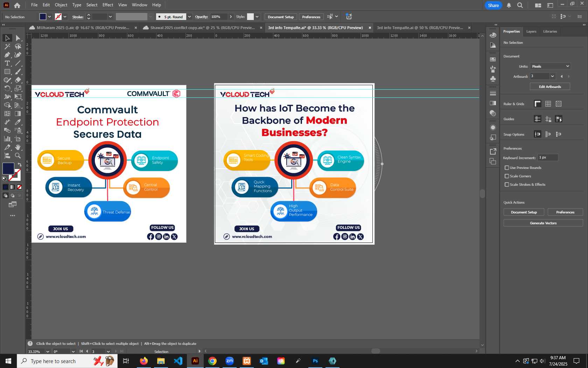The image size is (588, 368).
Task: Select the Lasso tool
Action: coord(18,46)
